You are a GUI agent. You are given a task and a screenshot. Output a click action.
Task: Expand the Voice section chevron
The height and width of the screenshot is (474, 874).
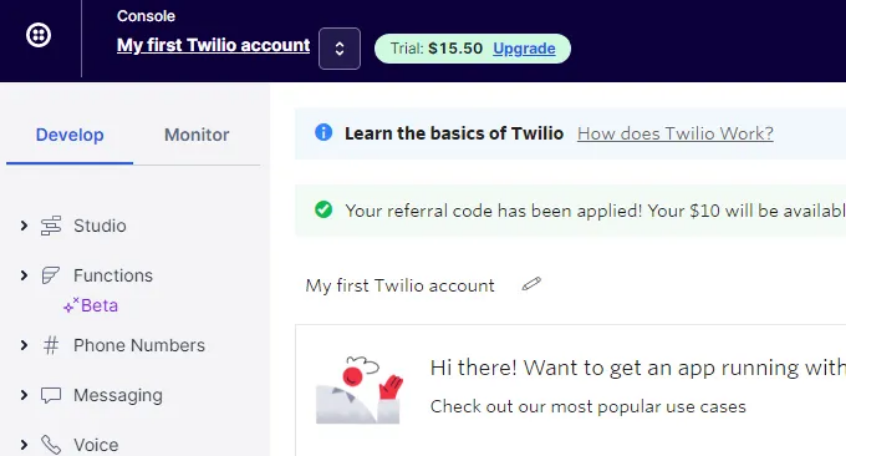coord(24,445)
